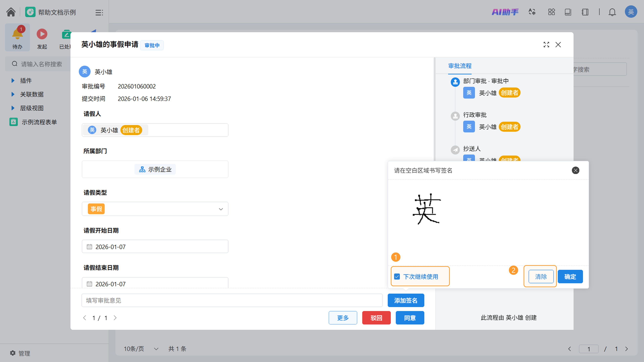Click the home icon
The image size is (644, 362).
[11, 12]
